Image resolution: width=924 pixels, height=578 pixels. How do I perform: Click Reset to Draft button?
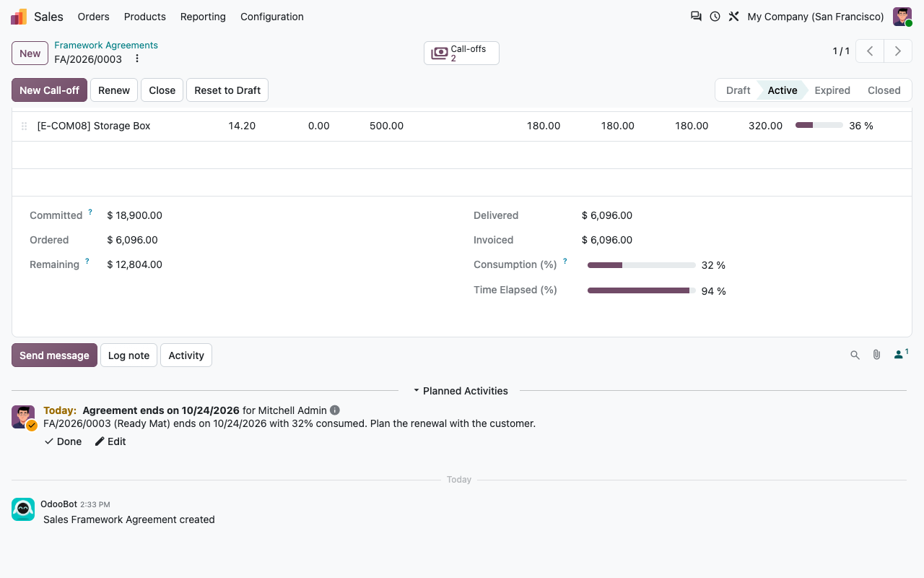click(x=227, y=90)
